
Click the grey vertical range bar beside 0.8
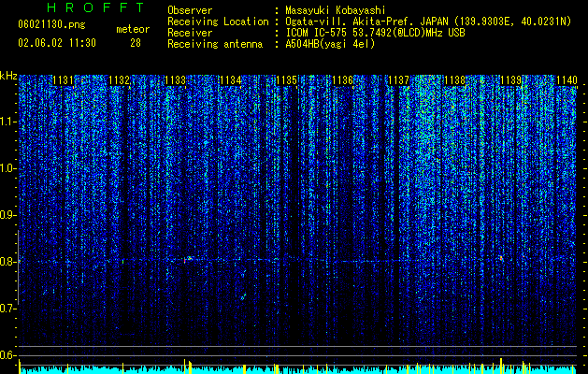pos(18,267)
